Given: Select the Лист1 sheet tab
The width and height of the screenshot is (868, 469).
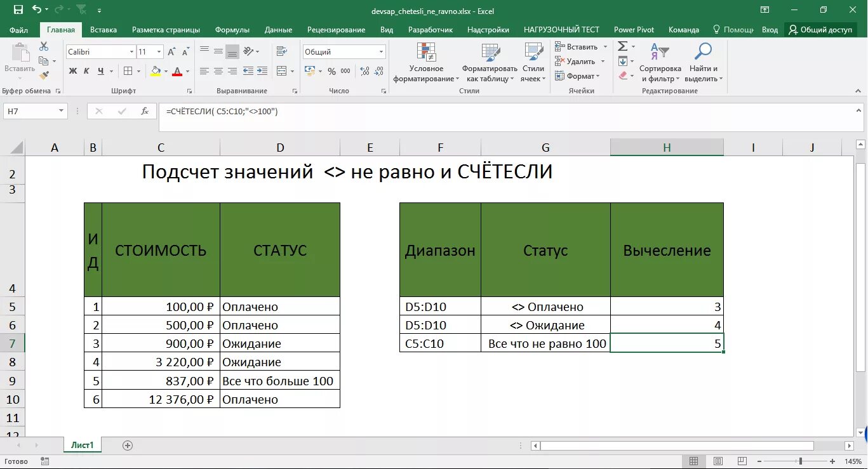Looking at the screenshot, I should tap(83, 446).
